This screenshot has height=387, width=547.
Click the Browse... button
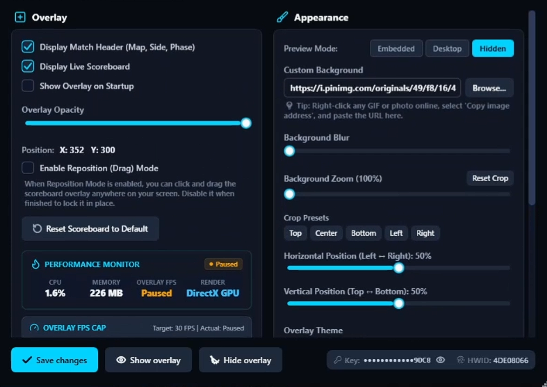(x=489, y=88)
